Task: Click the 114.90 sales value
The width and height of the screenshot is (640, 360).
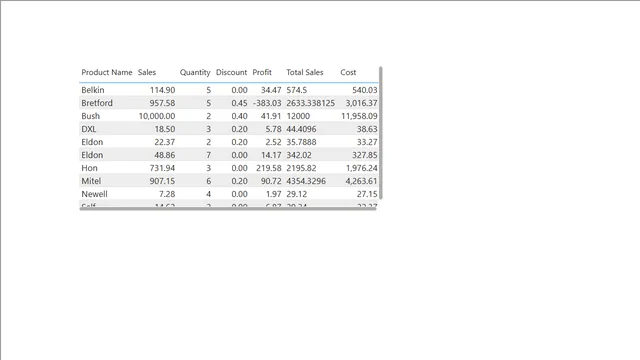Action: 162,90
